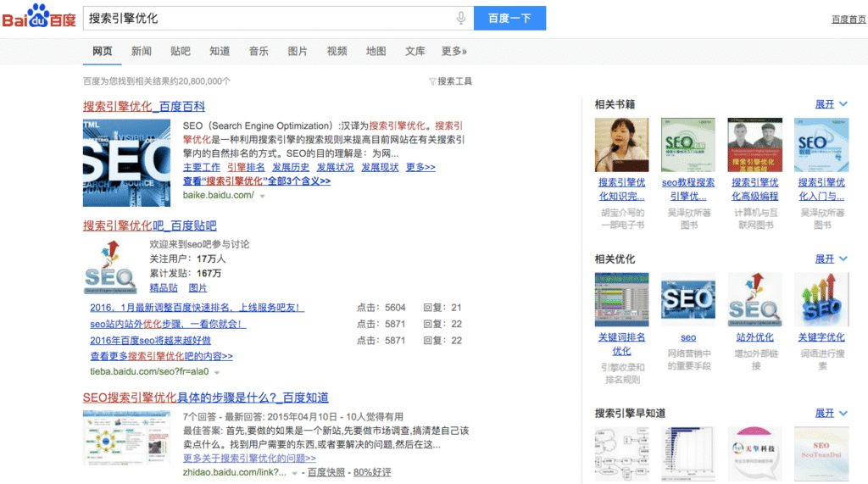Open dropdown arrow next to baike.baidu.com
Screen dimensions: 868x484
[263, 196]
